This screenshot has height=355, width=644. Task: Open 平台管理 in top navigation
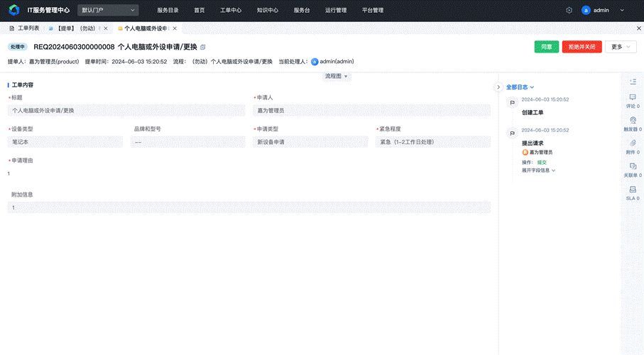[x=373, y=10]
